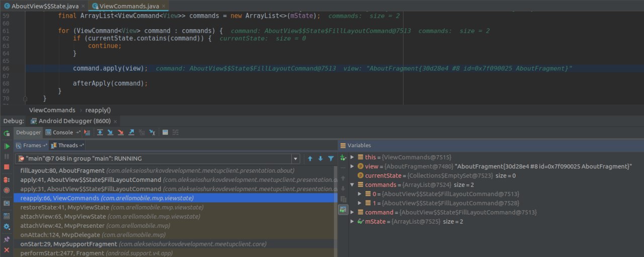This screenshot has height=257, width=644.
Task: Select the Threads panel tab
Action: (67, 145)
